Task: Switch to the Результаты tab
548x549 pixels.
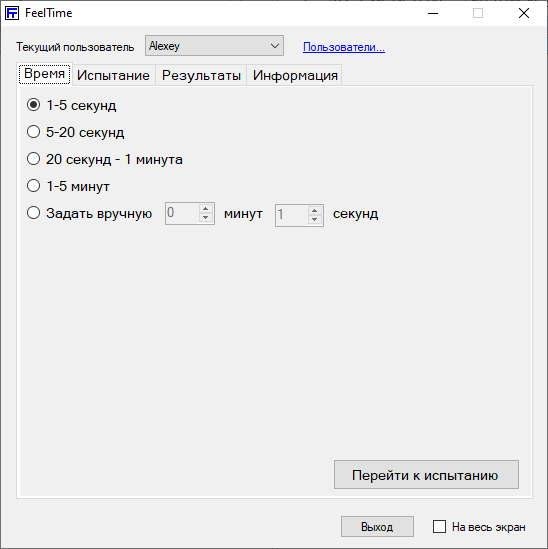Action: 201,75
